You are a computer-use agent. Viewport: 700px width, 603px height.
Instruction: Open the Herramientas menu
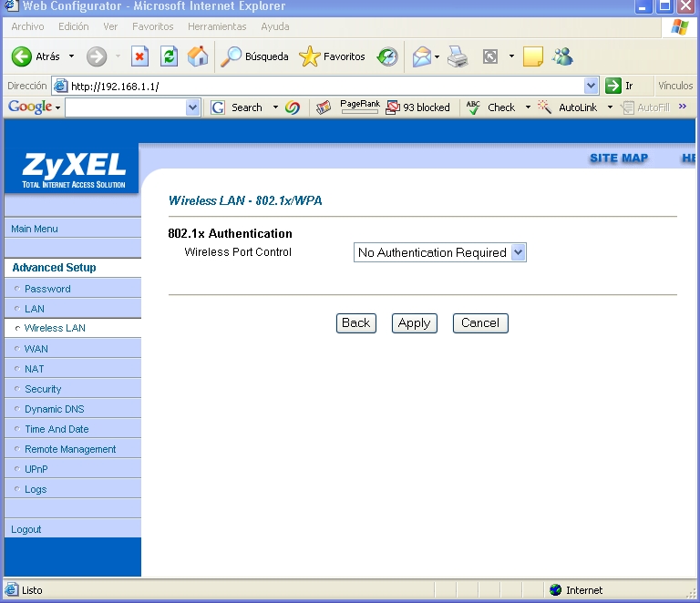(217, 26)
